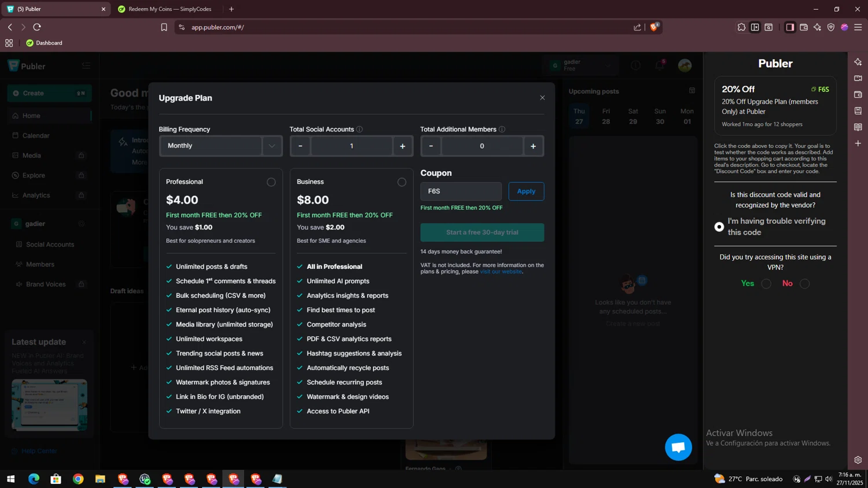Open Total Social Accounts info tooltip icon
This screenshot has width=868, height=488.
359,130
